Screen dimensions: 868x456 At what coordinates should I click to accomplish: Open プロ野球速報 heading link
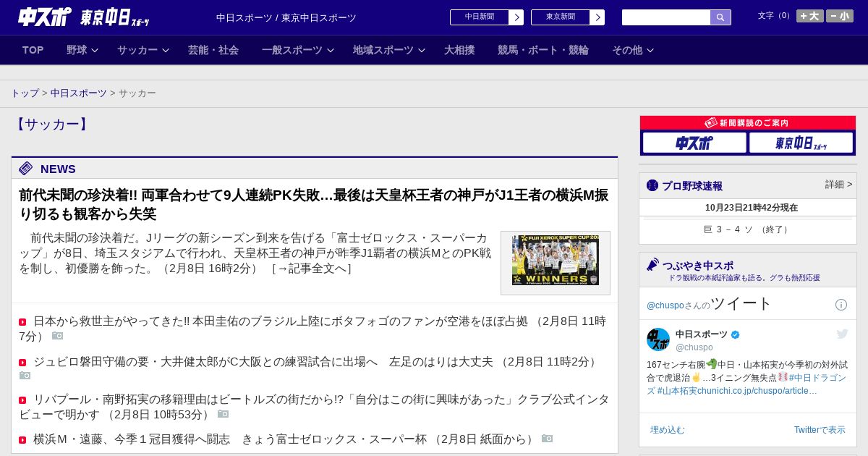(692, 186)
